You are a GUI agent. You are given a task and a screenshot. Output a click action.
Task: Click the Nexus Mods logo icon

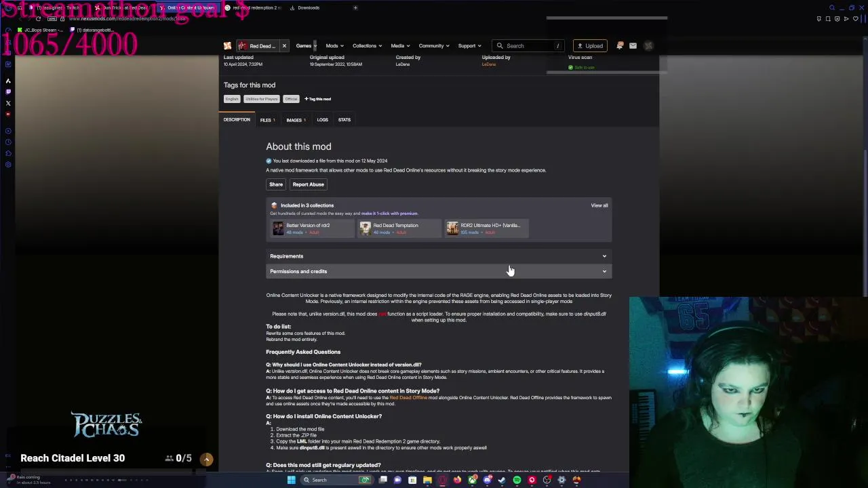click(228, 46)
